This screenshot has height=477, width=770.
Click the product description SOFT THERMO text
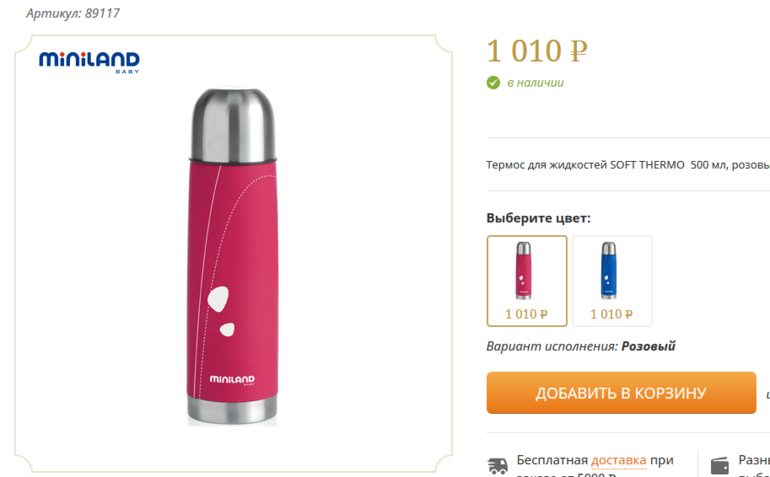(628, 165)
